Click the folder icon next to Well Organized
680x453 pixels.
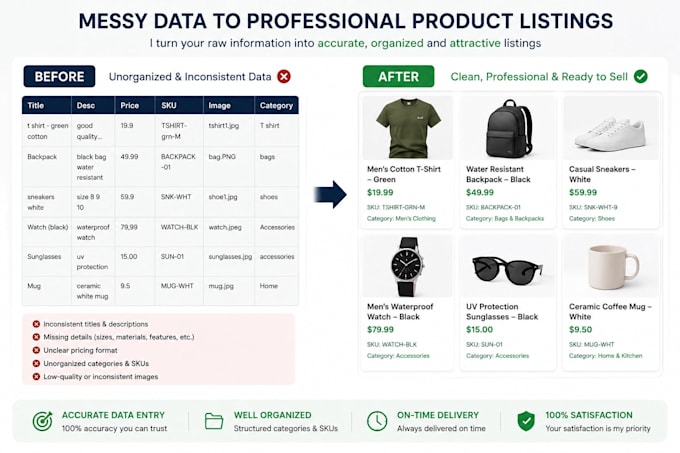point(214,421)
